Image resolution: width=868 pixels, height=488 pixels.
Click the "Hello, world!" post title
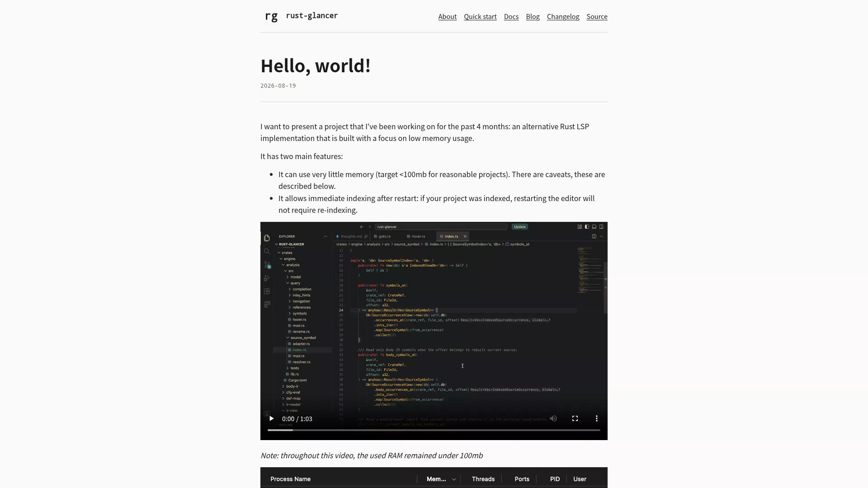tap(316, 66)
